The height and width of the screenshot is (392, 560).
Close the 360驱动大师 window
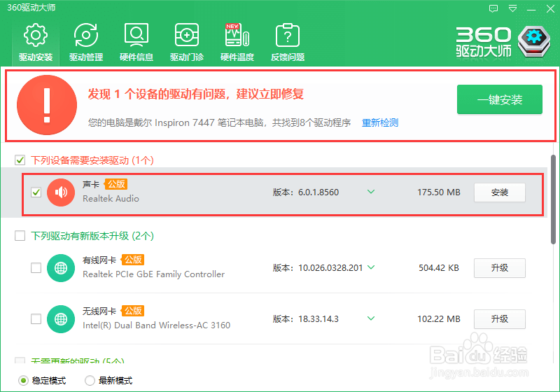tap(550, 9)
